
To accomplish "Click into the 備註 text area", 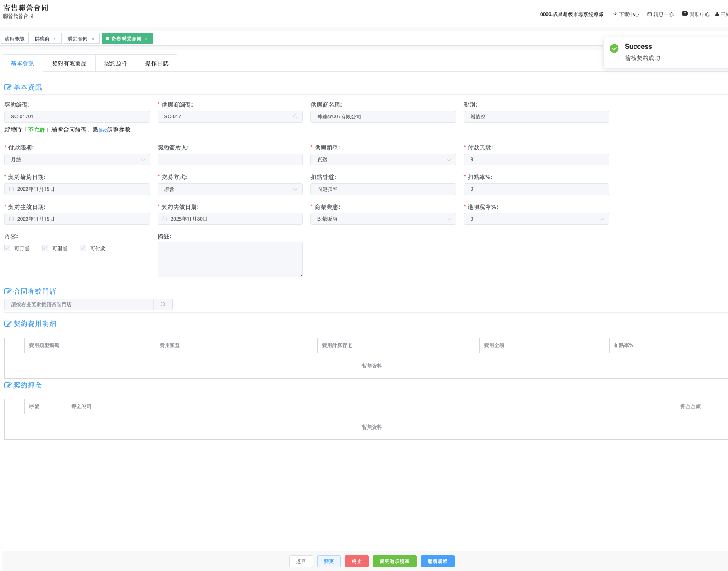I will 230,259.
